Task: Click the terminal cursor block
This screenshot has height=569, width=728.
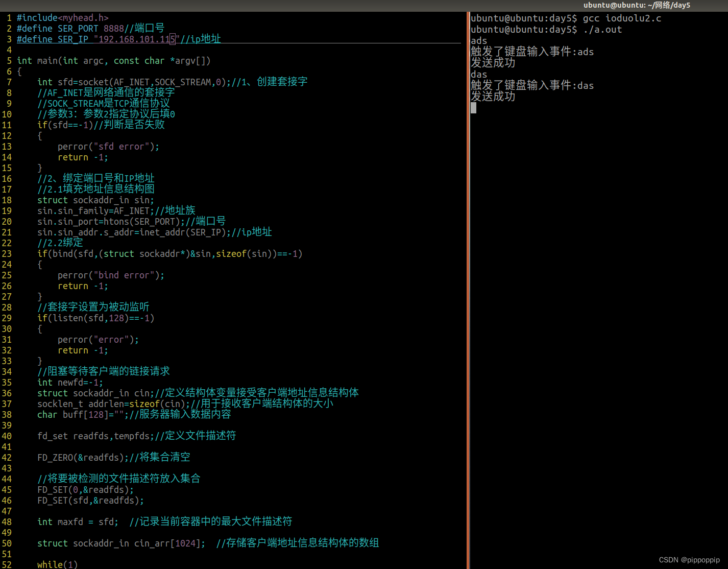Action: coord(473,108)
